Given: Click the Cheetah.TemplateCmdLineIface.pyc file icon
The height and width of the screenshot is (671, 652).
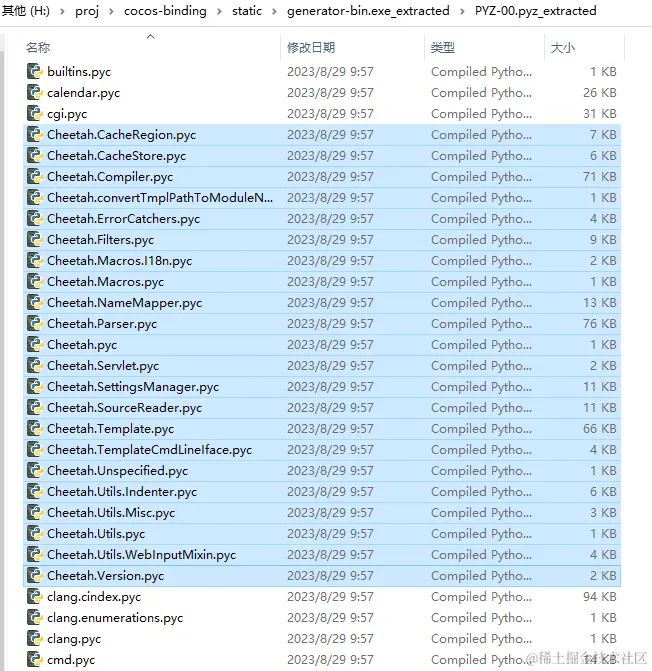Looking at the screenshot, I should point(35,449).
